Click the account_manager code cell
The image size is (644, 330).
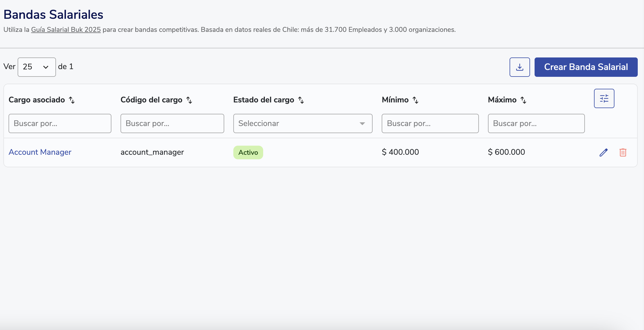[152, 152]
